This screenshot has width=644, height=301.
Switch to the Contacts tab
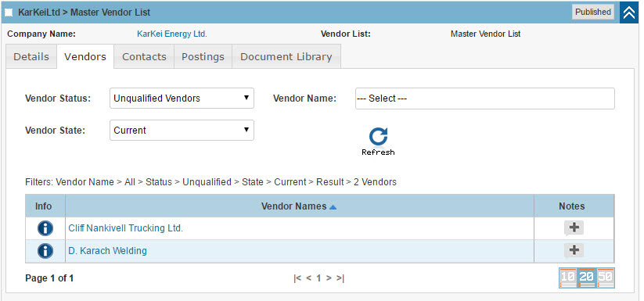click(x=144, y=56)
